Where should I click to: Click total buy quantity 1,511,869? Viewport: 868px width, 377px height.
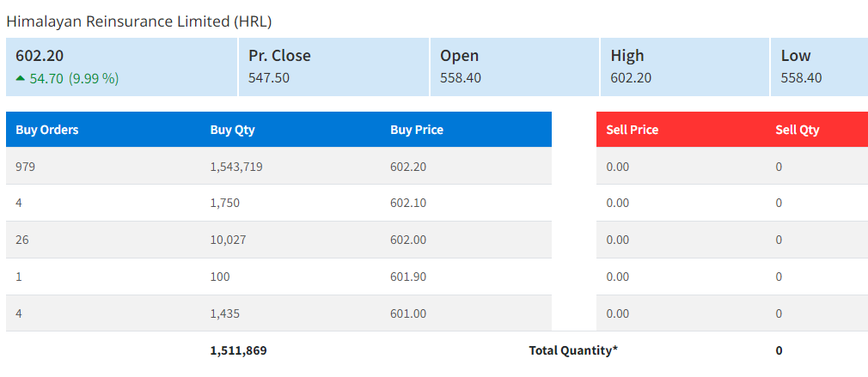(244, 350)
